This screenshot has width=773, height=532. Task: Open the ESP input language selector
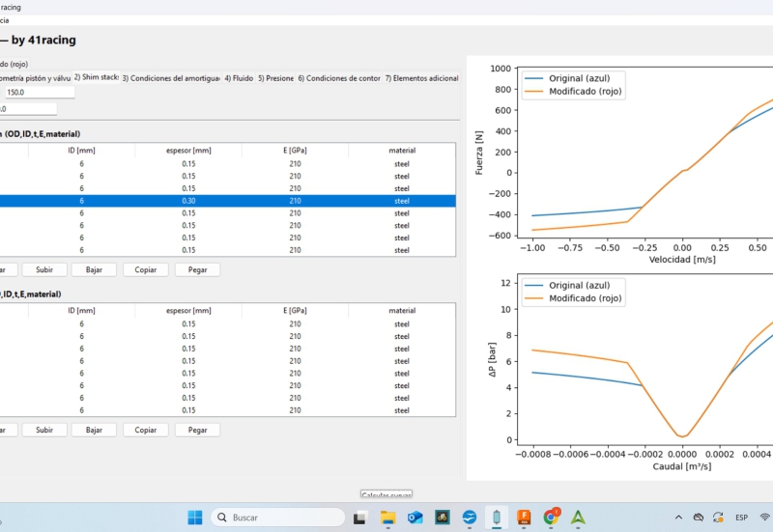point(741,517)
